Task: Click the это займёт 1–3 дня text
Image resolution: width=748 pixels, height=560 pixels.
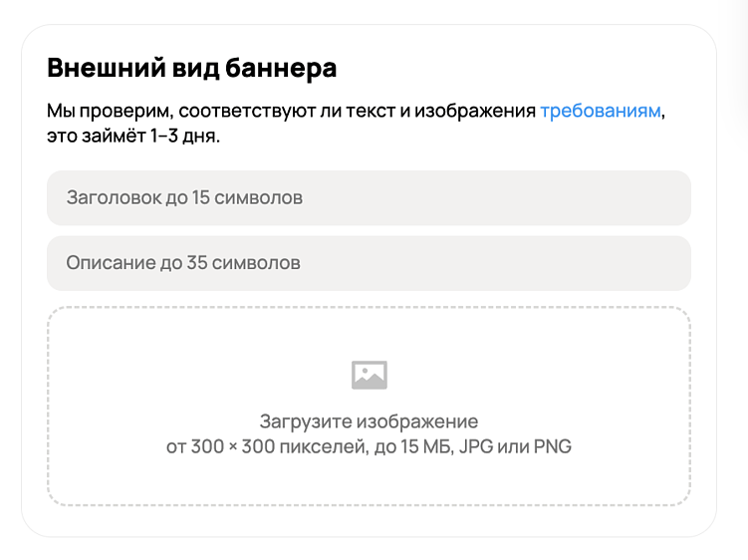Action: (133, 137)
